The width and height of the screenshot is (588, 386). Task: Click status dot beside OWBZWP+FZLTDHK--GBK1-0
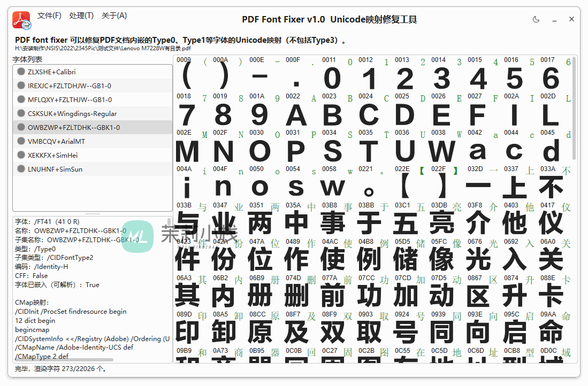(x=21, y=127)
